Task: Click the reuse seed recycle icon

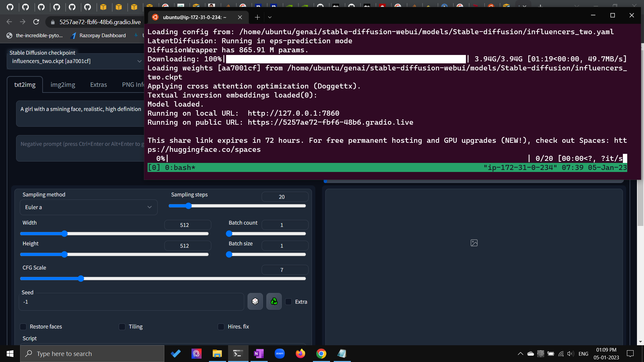Action: pos(274,301)
